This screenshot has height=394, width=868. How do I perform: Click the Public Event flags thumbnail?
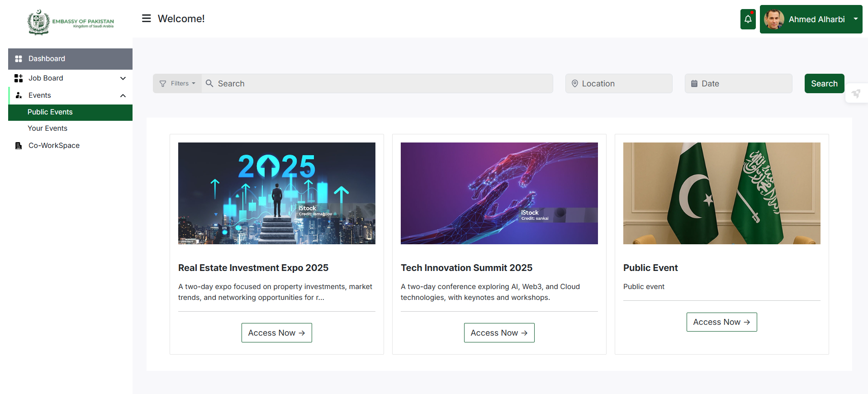(721, 194)
